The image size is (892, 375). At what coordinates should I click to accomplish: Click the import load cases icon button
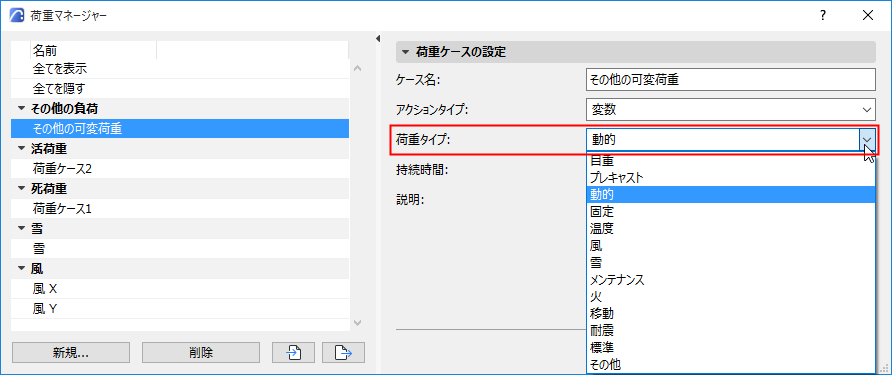294,352
